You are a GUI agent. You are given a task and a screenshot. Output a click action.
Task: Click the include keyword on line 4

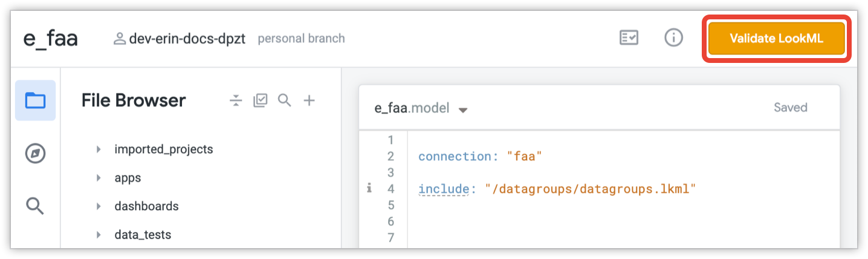pos(443,189)
